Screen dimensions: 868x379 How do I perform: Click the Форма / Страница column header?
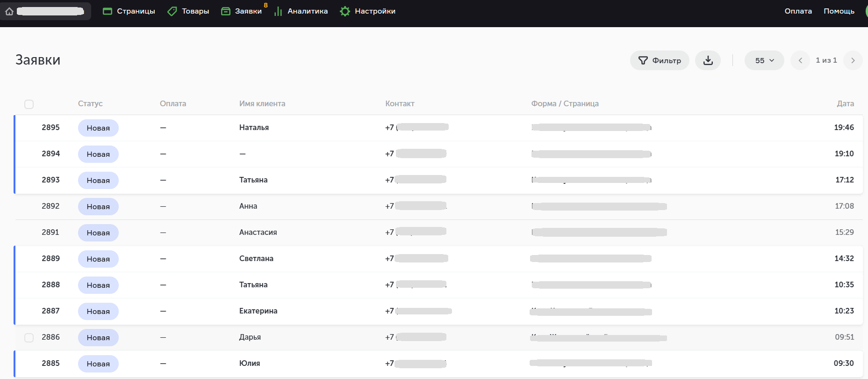[565, 103]
